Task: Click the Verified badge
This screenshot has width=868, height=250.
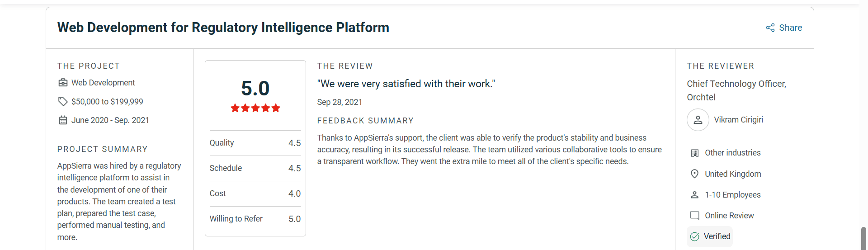Action: coord(710,236)
